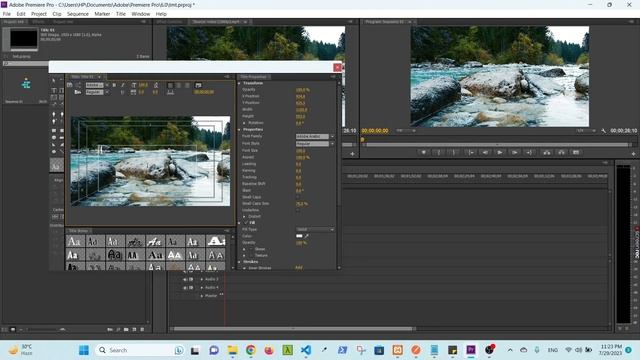Switch to the Effects tab in Project panel
The height and width of the screenshot is (360, 640).
38,22
